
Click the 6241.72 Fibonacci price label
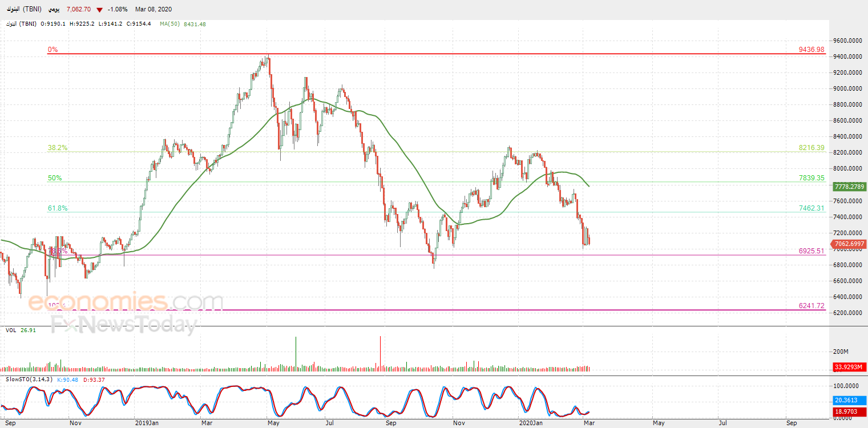point(812,306)
